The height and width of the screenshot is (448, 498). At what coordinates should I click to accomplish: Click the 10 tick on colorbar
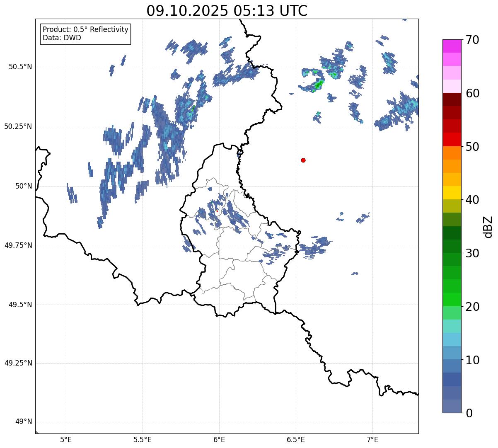point(472,360)
